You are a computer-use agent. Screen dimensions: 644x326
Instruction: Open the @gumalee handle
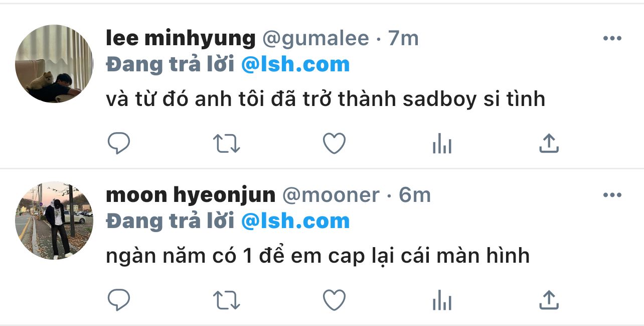click(315, 39)
